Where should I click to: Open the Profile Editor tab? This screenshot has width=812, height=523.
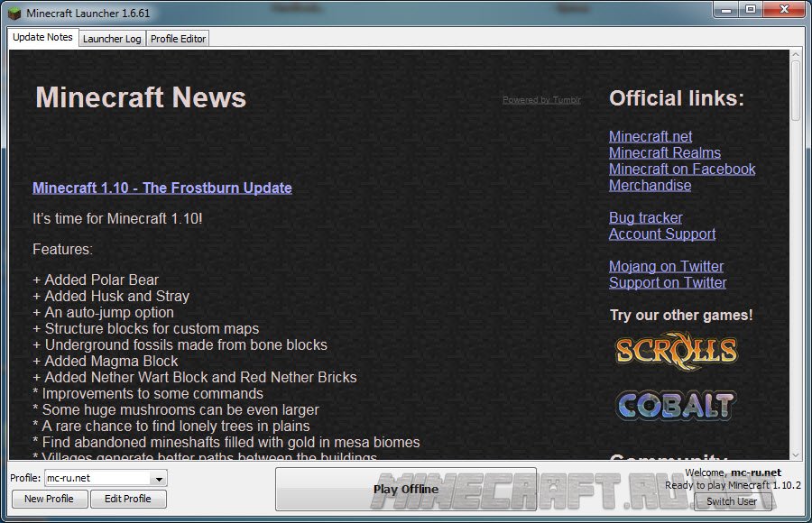click(178, 39)
